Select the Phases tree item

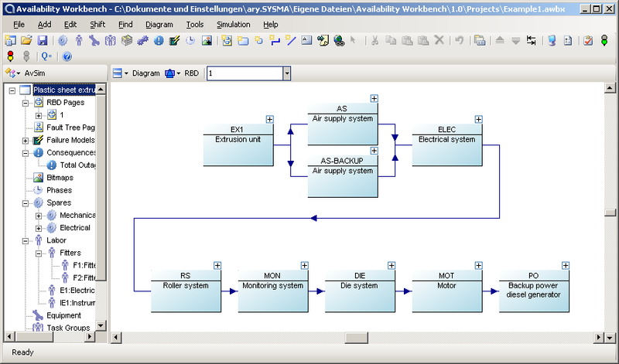click(60, 190)
